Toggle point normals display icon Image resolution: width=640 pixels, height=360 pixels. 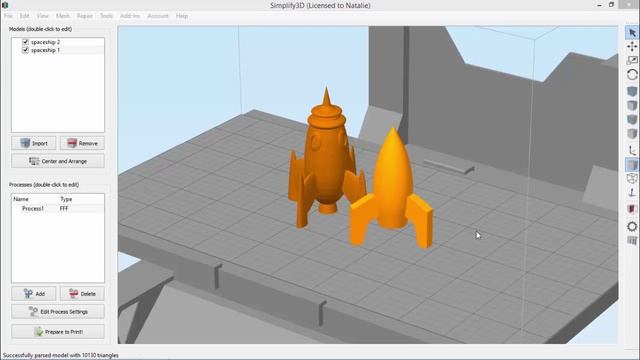pos(632,193)
